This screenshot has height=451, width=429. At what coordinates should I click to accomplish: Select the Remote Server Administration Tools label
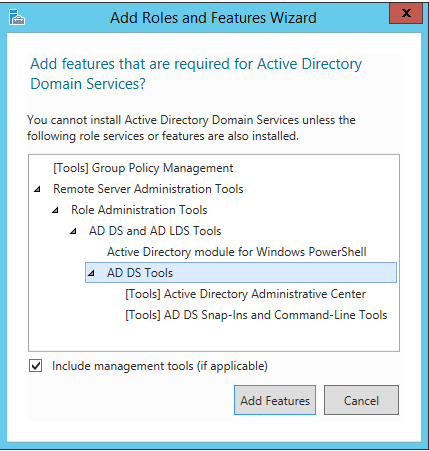pos(148,189)
